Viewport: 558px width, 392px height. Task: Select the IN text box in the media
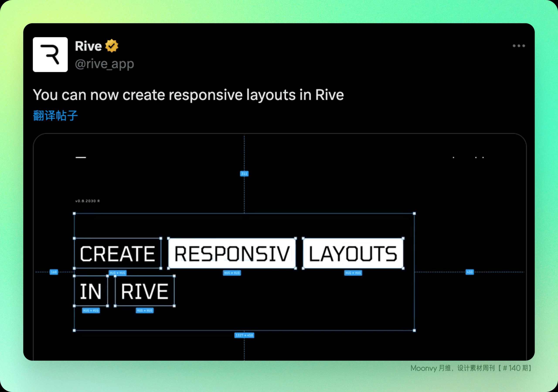tap(91, 291)
